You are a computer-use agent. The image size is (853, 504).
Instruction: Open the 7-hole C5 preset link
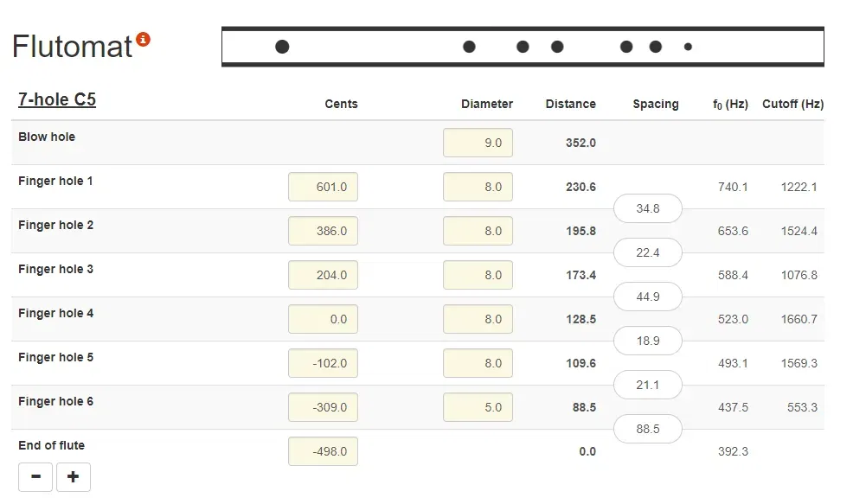tap(57, 99)
